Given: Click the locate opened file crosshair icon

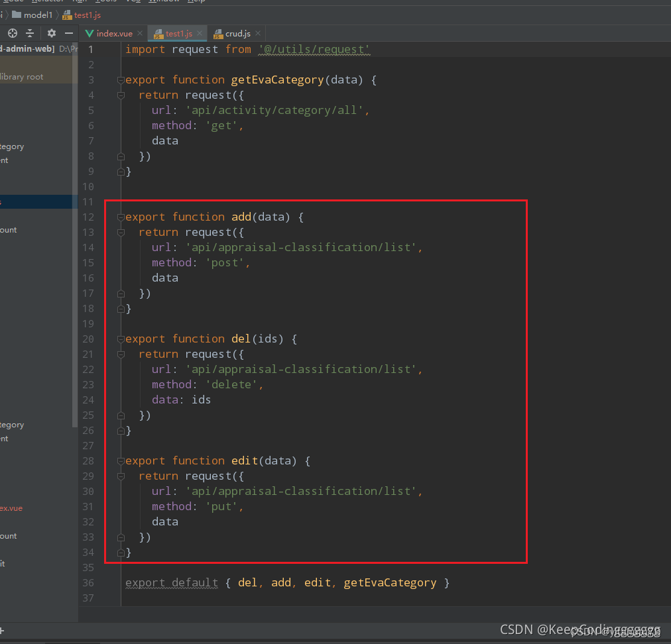Looking at the screenshot, I should click(12, 33).
